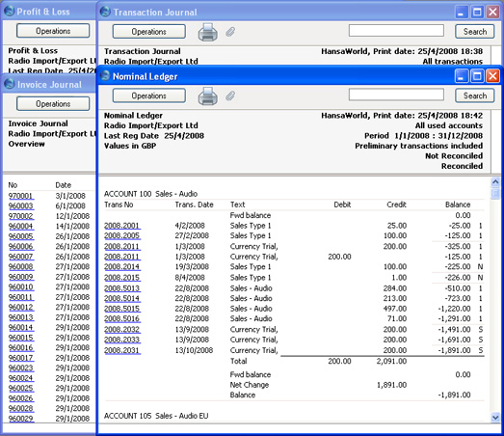
Task: Focus the search field in Nominal Ledger
Action: pyautogui.click(x=396, y=95)
